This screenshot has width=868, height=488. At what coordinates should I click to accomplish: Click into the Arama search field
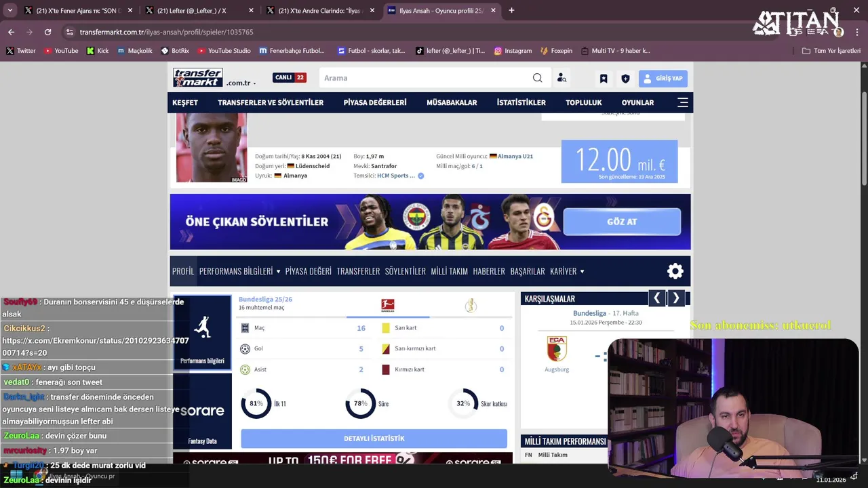pyautogui.click(x=427, y=78)
